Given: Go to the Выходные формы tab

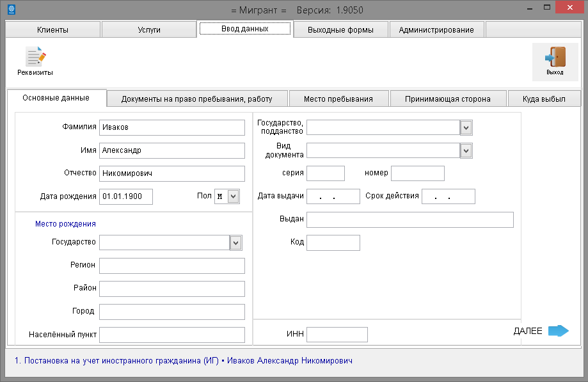Looking at the screenshot, I should 341,30.
